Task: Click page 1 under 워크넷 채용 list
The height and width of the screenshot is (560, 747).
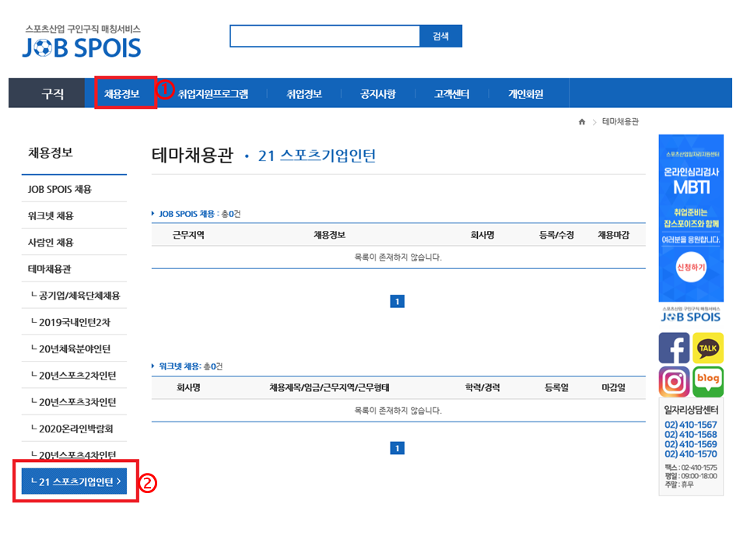Action: tap(397, 448)
